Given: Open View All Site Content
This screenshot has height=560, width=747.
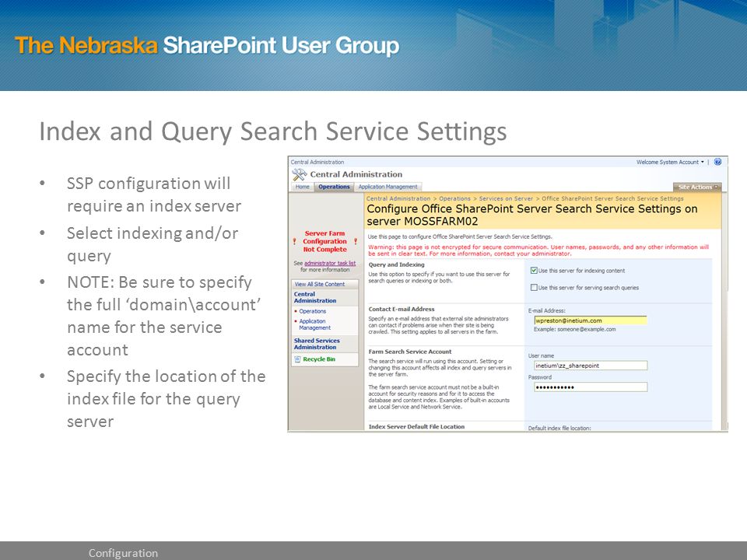Looking at the screenshot, I should tap(320, 285).
